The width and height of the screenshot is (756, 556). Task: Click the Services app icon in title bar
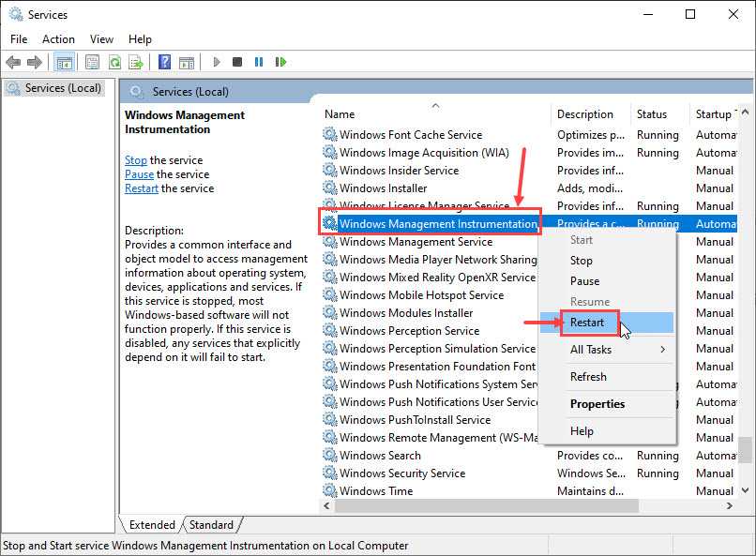pos(16,14)
